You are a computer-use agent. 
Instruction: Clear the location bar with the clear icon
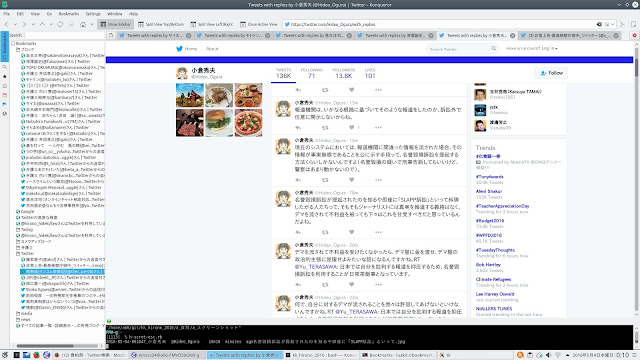[599, 24]
